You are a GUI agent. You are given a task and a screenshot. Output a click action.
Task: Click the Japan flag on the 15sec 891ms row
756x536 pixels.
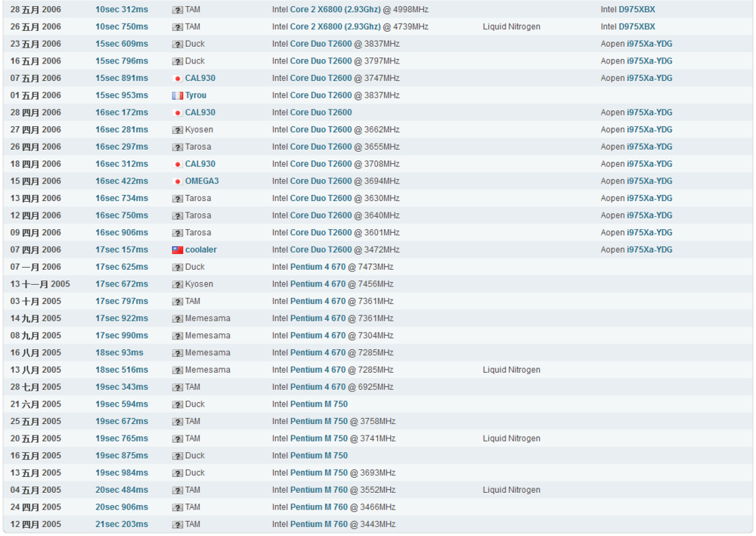coord(178,78)
